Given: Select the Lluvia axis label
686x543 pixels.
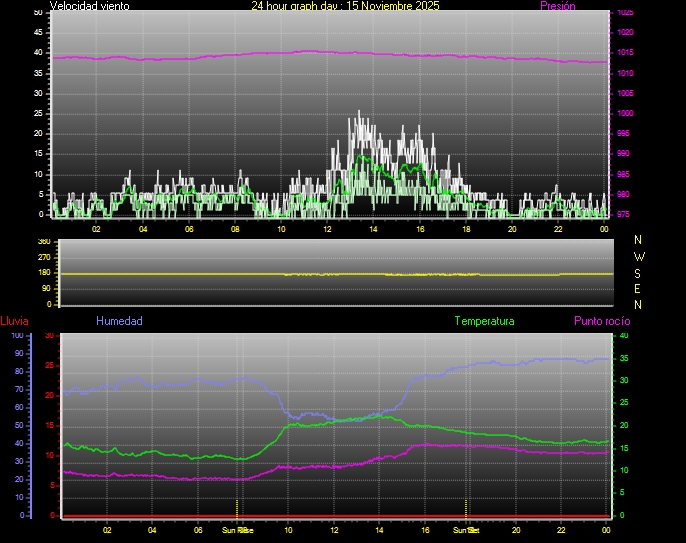Looking at the screenshot, I should (x=14, y=321).
